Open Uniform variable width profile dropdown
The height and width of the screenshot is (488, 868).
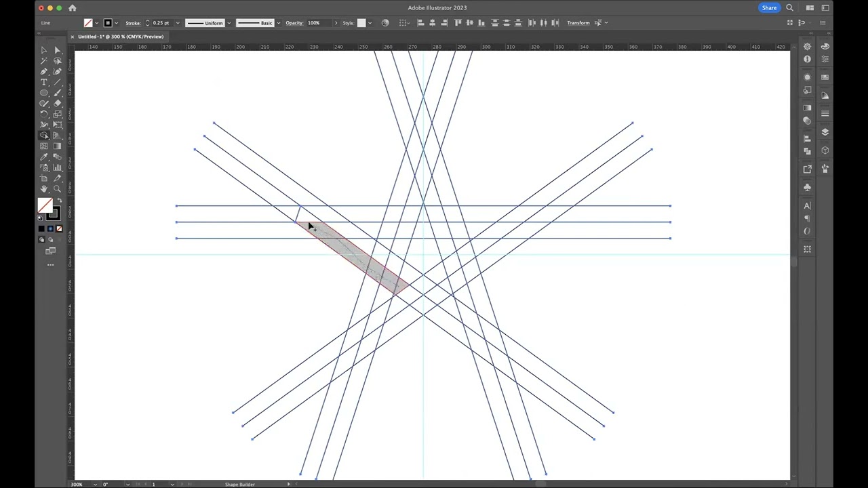pos(229,23)
